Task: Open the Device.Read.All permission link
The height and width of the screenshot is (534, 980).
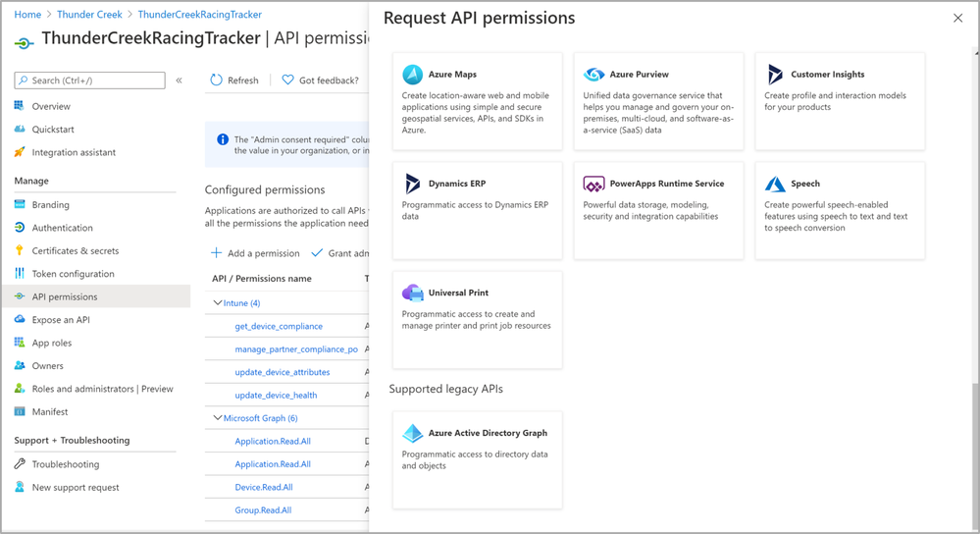Action: [x=264, y=487]
